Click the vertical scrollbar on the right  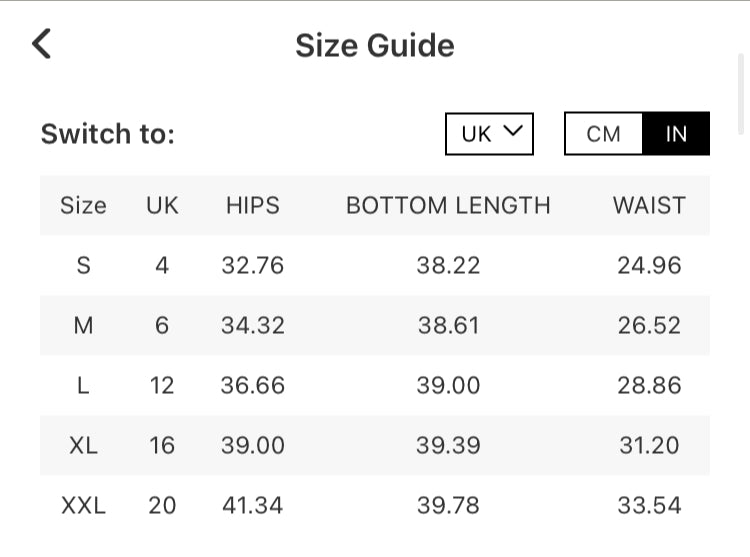(x=742, y=95)
